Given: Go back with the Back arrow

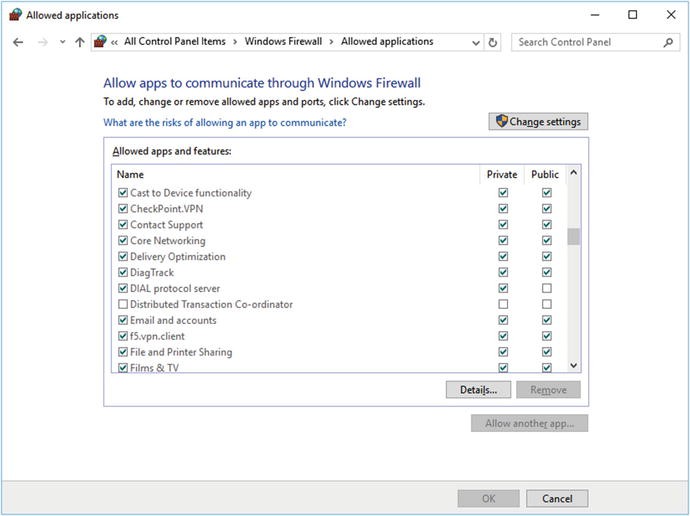Looking at the screenshot, I should (x=18, y=42).
